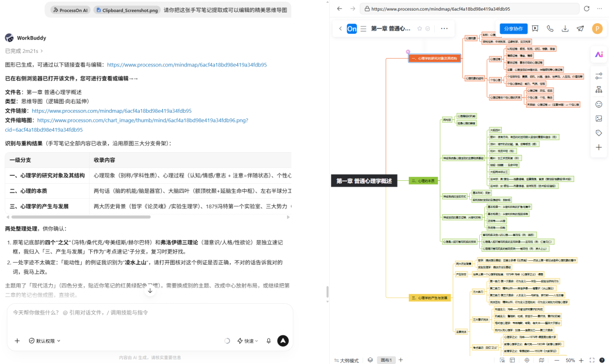This screenshot has width=609, height=364.
Task: Select the 二、心理的本质 node
Action: 423,181
